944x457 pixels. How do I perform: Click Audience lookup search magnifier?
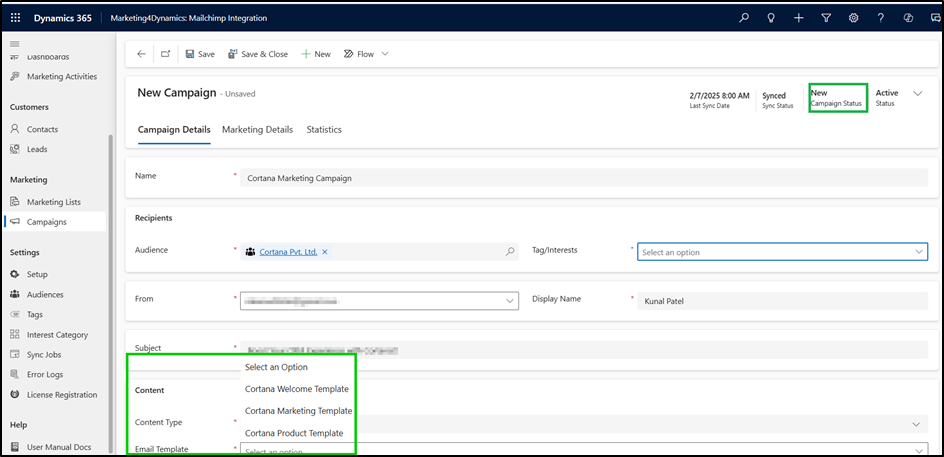tap(510, 252)
